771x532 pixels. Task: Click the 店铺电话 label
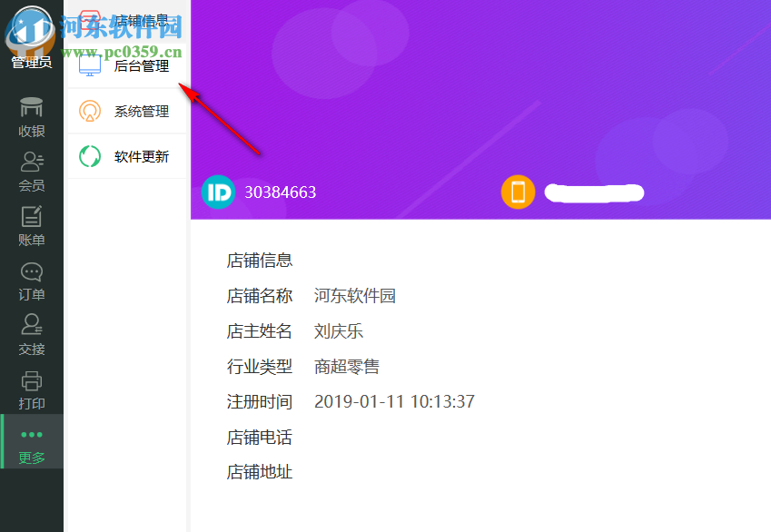tap(259, 437)
